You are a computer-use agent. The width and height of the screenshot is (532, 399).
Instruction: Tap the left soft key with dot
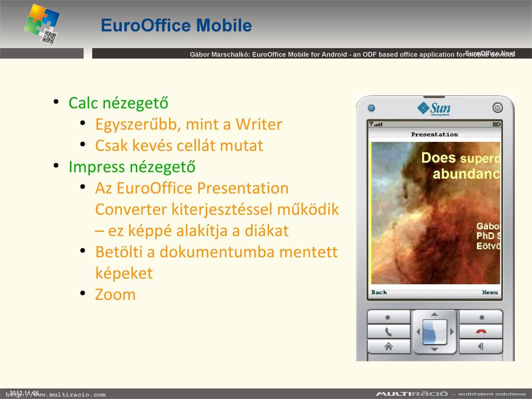[388, 317]
